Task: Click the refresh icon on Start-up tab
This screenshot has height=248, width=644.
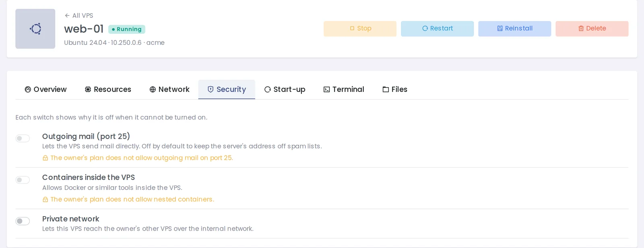Action: (267, 90)
